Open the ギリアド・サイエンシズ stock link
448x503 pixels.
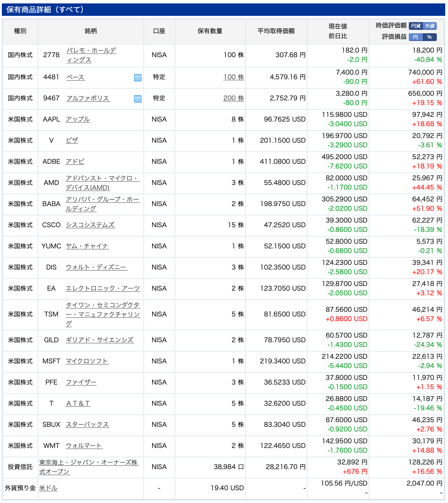[x=100, y=340]
